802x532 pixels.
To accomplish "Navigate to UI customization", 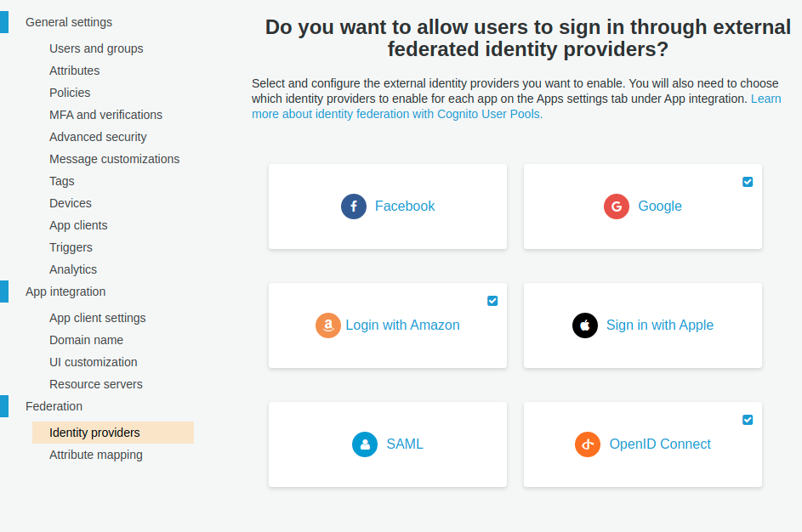I will [94, 361].
